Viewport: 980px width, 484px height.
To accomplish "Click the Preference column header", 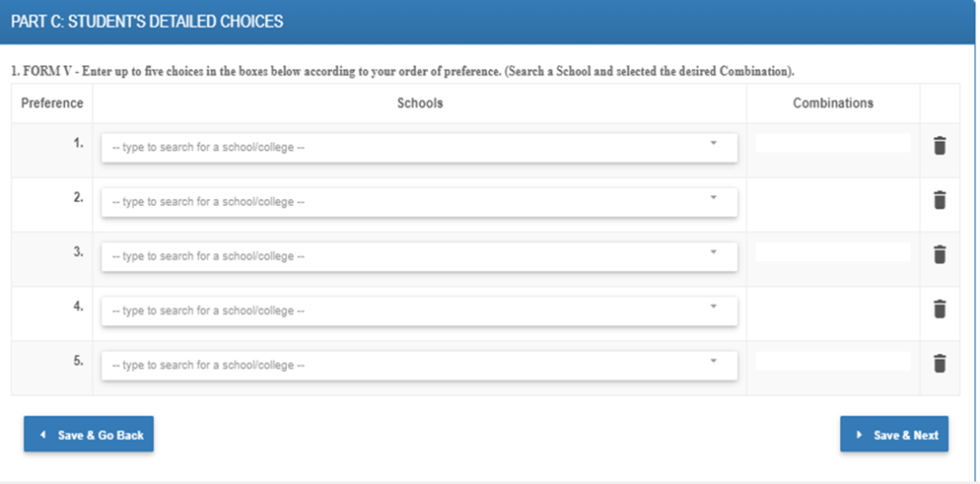I will pos(52,103).
